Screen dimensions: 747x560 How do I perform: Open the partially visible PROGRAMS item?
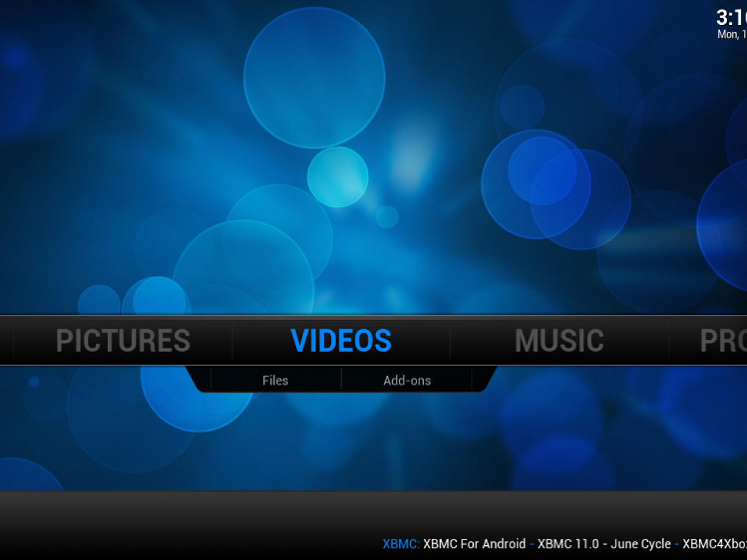coord(722,340)
